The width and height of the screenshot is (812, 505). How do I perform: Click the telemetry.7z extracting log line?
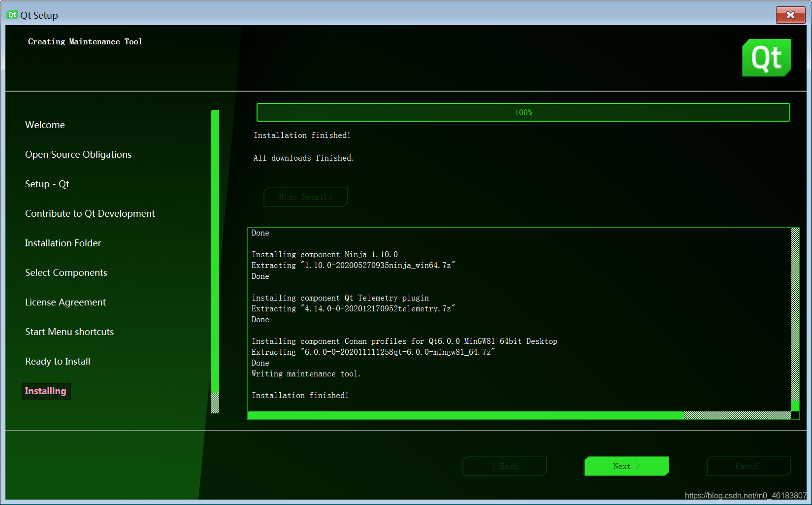353,308
